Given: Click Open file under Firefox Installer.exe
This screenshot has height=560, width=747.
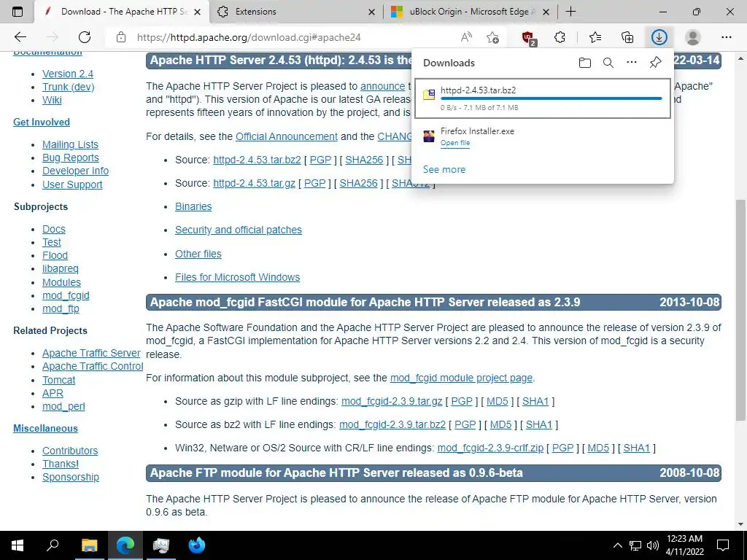Looking at the screenshot, I should [455, 143].
